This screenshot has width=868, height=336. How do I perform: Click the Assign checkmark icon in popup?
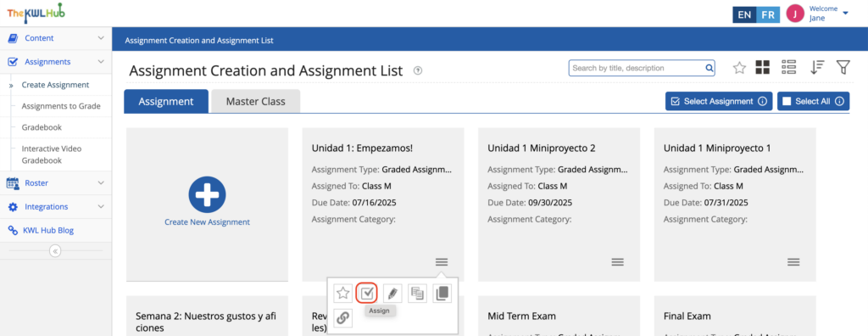pyautogui.click(x=366, y=293)
